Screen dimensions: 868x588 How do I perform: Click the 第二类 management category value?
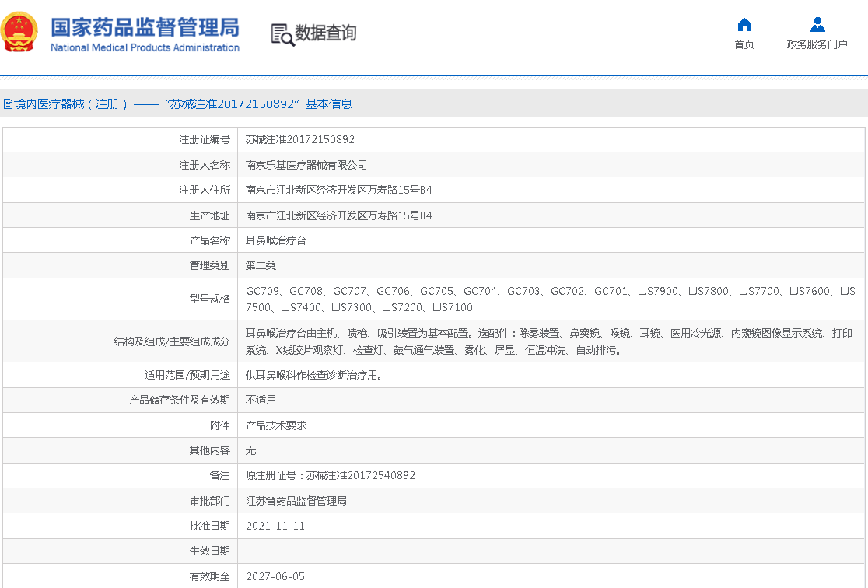(261, 265)
